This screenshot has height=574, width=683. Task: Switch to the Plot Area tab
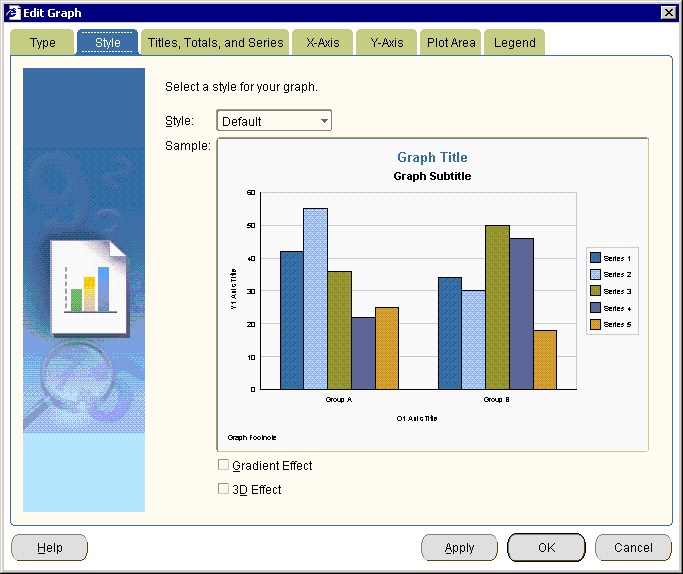click(451, 43)
